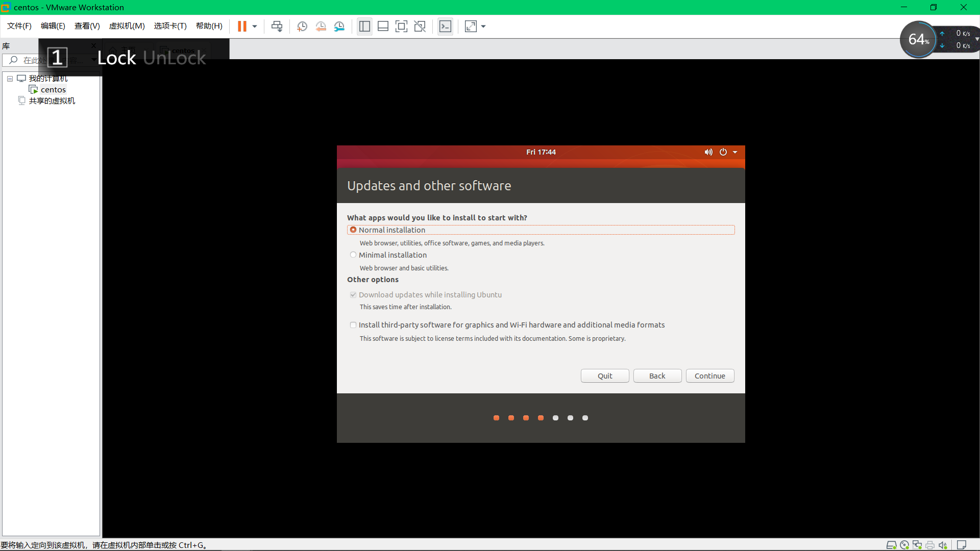Open the 帮助(H) menu

209,26
